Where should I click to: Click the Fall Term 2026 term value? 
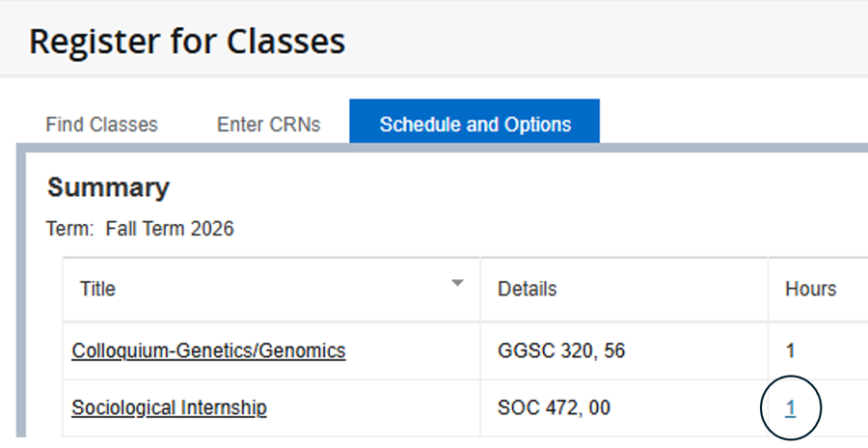(170, 229)
